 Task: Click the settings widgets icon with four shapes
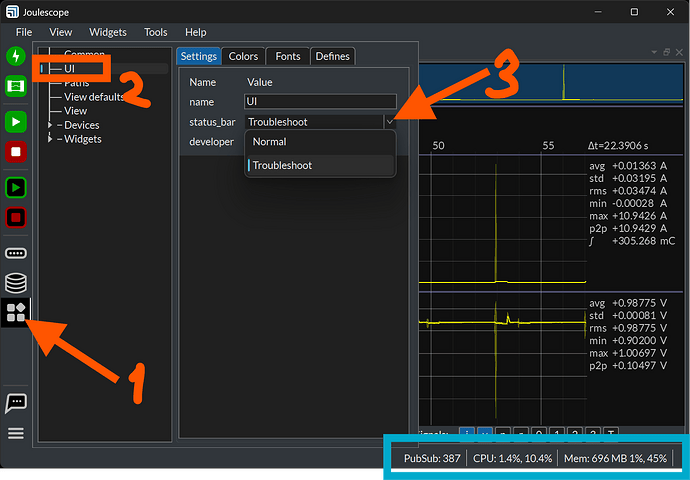[x=16, y=313]
